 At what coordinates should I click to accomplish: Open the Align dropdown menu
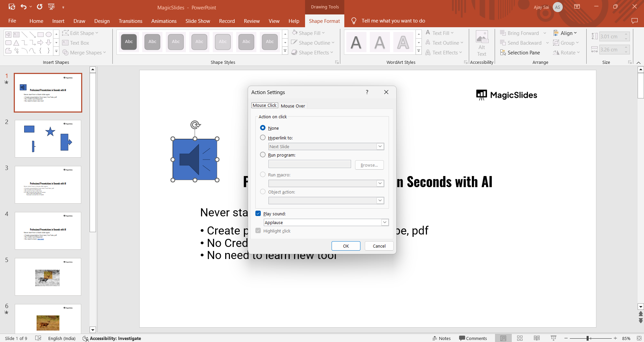click(x=565, y=33)
